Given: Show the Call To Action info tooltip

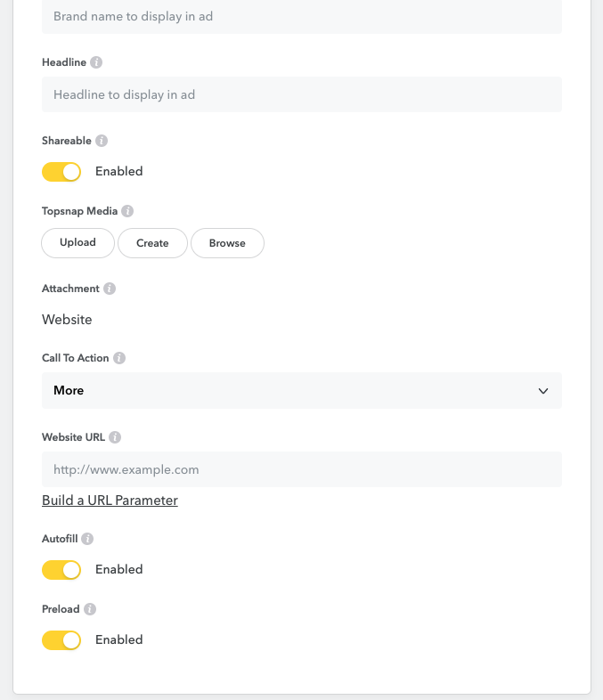Looking at the screenshot, I should point(119,358).
